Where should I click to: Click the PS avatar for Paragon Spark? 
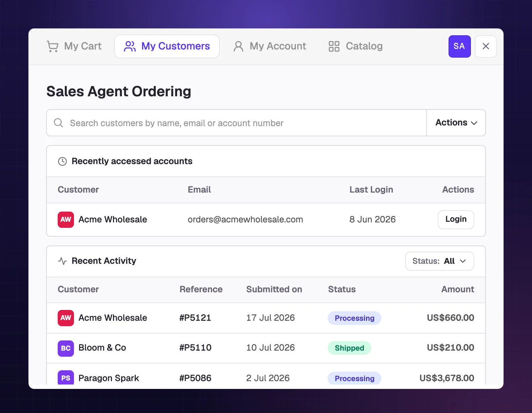click(x=66, y=378)
